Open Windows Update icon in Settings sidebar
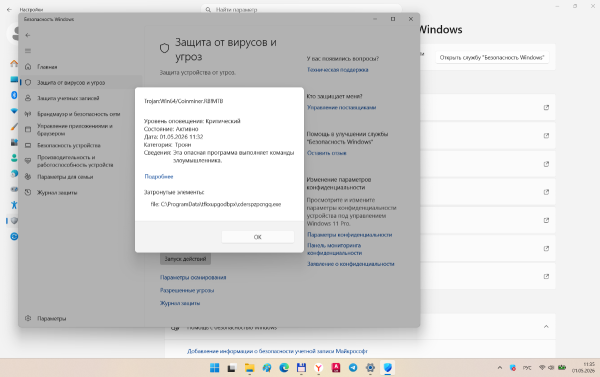Viewport: 600px width, 377px height. [14, 236]
